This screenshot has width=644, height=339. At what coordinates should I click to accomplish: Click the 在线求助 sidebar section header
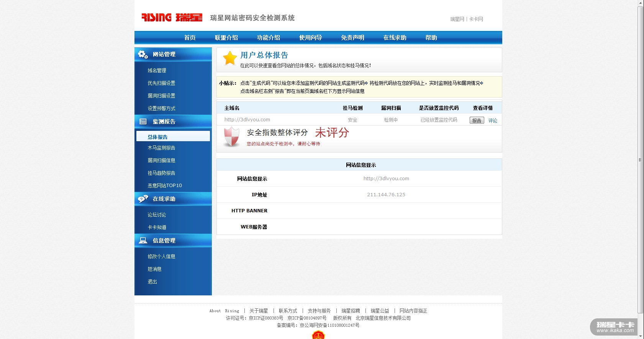[x=173, y=199]
